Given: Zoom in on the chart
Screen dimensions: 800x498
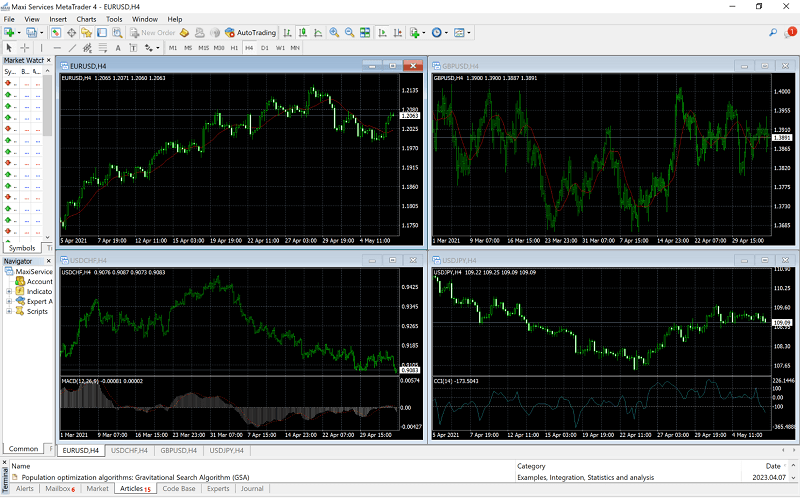Looking at the screenshot, I should (334, 33).
